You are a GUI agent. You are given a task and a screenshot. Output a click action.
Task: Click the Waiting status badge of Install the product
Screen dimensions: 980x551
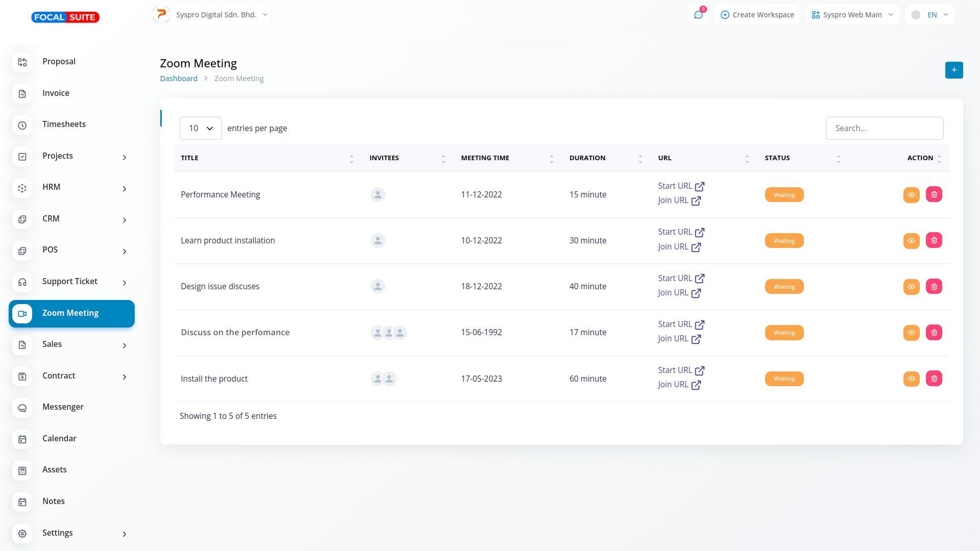click(x=784, y=379)
